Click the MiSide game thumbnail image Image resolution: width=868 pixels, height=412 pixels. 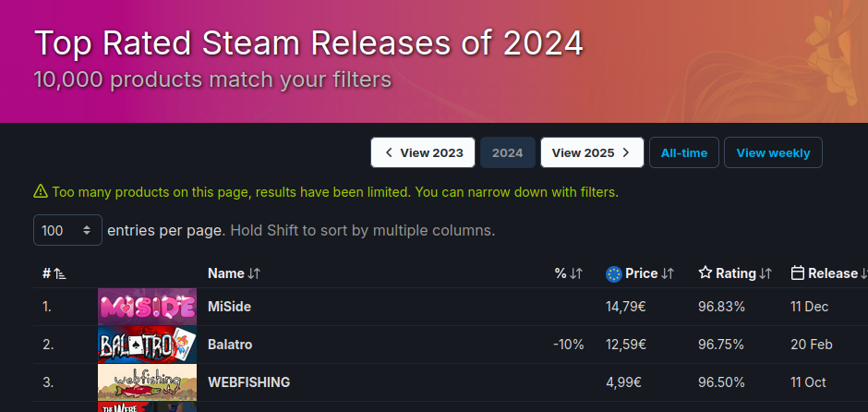click(x=147, y=307)
